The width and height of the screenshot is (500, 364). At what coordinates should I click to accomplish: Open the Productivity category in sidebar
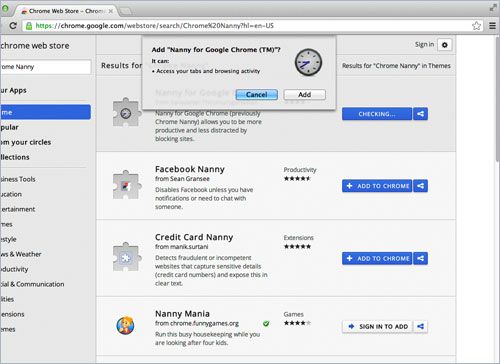coord(14,269)
